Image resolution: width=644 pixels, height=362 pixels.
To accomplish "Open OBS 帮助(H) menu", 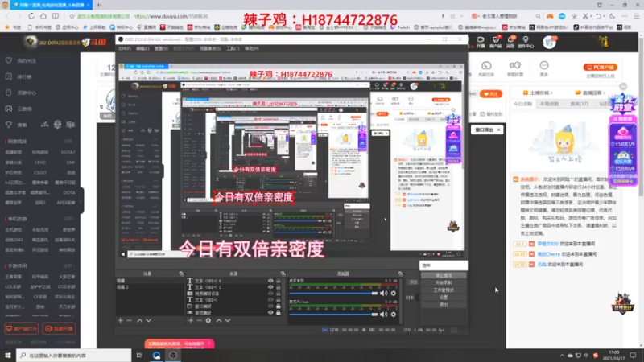I will pos(251,48).
